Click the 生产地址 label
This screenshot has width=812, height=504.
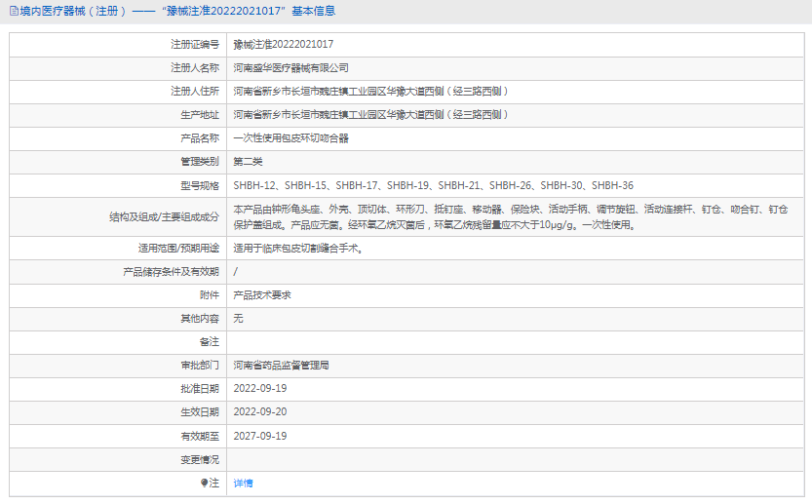pyautogui.click(x=200, y=114)
